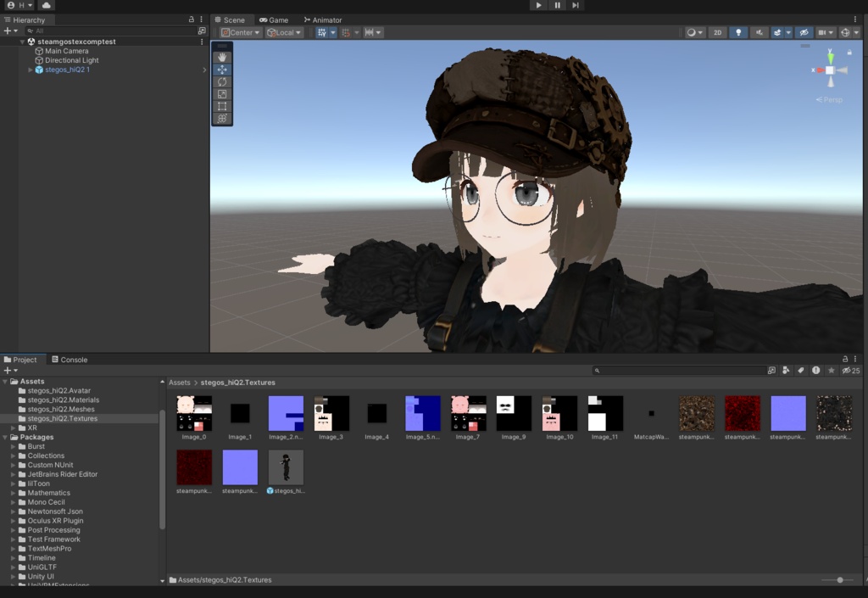
Task: Select the Hand view tool
Action: pyautogui.click(x=222, y=57)
